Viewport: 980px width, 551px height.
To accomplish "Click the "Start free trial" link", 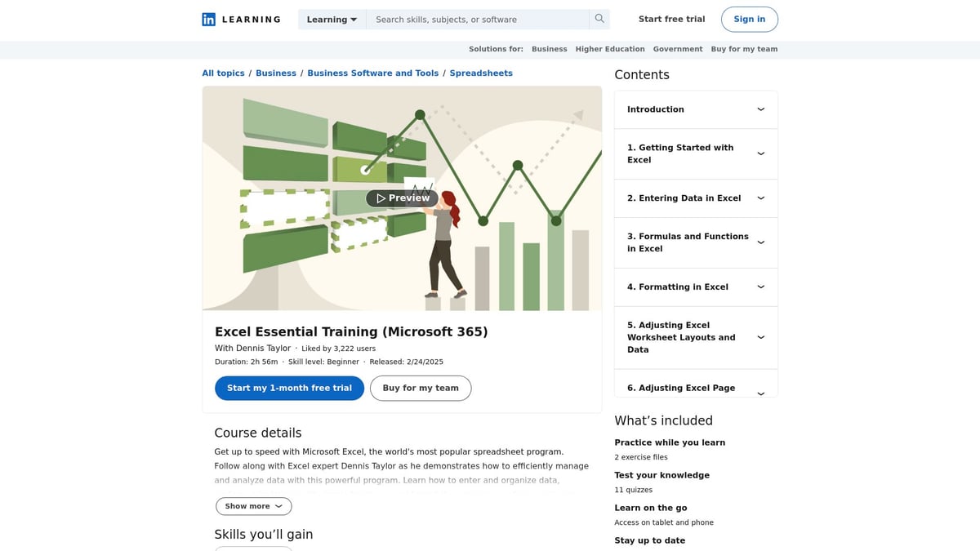I will (671, 18).
